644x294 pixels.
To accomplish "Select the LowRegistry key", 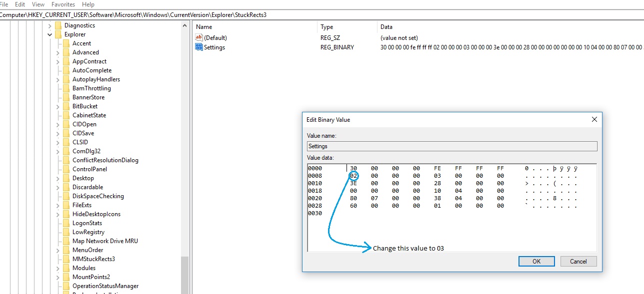I will click(88, 232).
